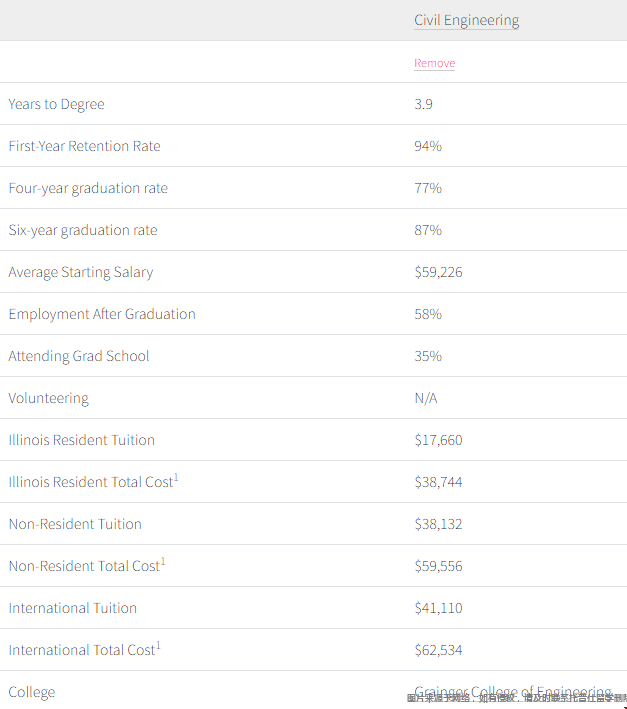Image resolution: width=627 pixels, height=709 pixels.
Task: Click the International Tuition label
Action: 73,608
